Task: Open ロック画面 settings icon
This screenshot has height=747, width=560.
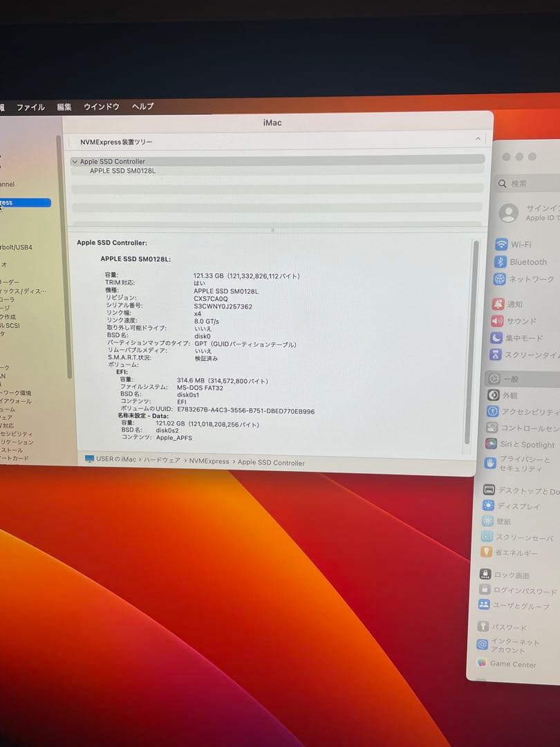Action: pos(485,575)
